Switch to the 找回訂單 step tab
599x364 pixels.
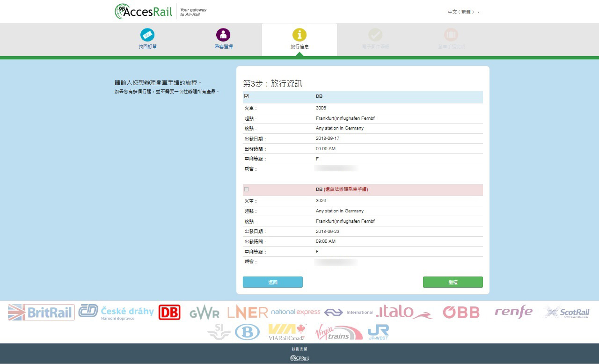[147, 46]
